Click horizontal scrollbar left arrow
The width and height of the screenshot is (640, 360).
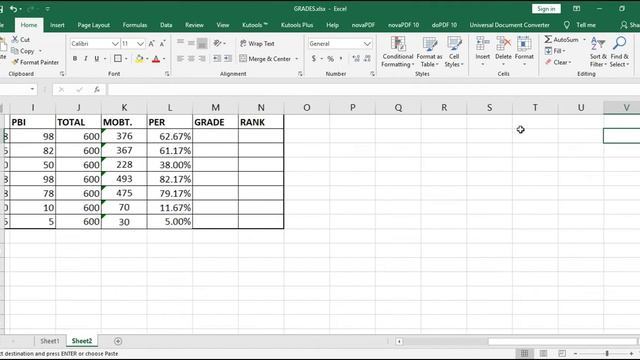[399, 341]
